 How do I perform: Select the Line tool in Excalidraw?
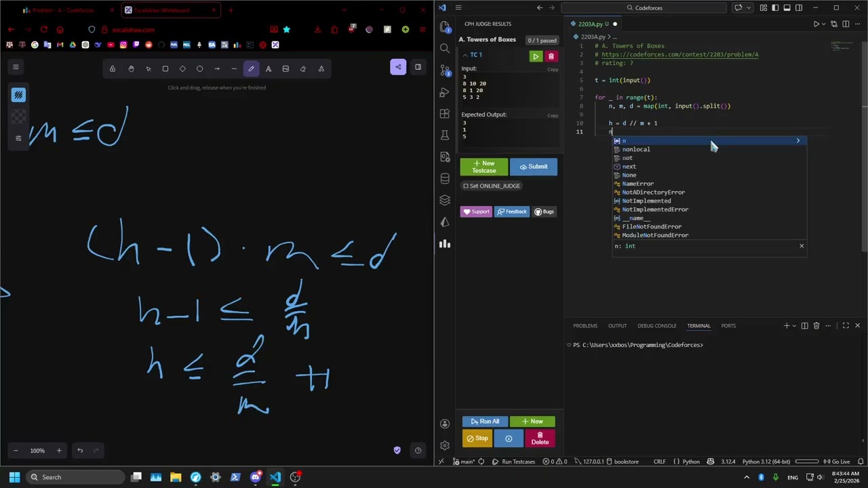coord(234,68)
